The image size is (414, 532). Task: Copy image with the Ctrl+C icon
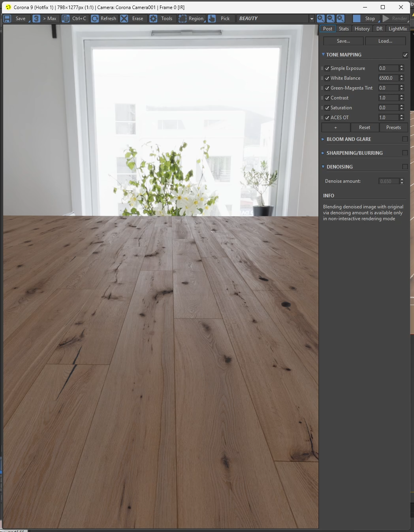pyautogui.click(x=65, y=19)
